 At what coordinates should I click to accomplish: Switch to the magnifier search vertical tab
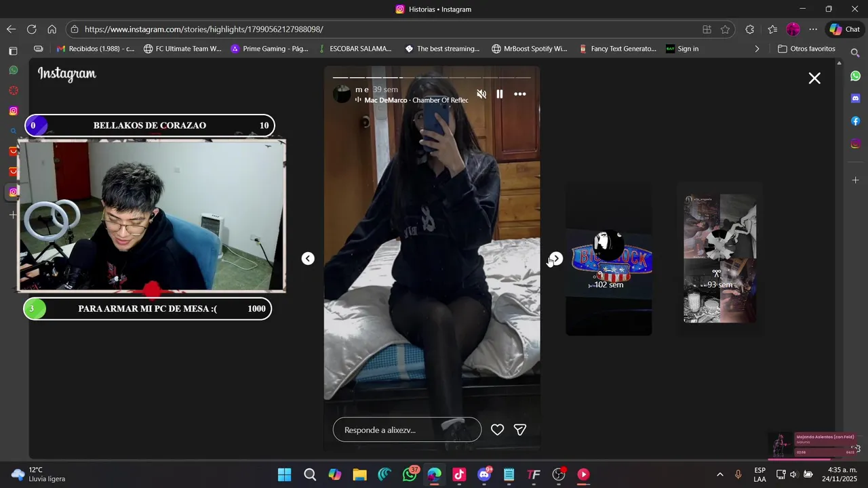pyautogui.click(x=13, y=131)
